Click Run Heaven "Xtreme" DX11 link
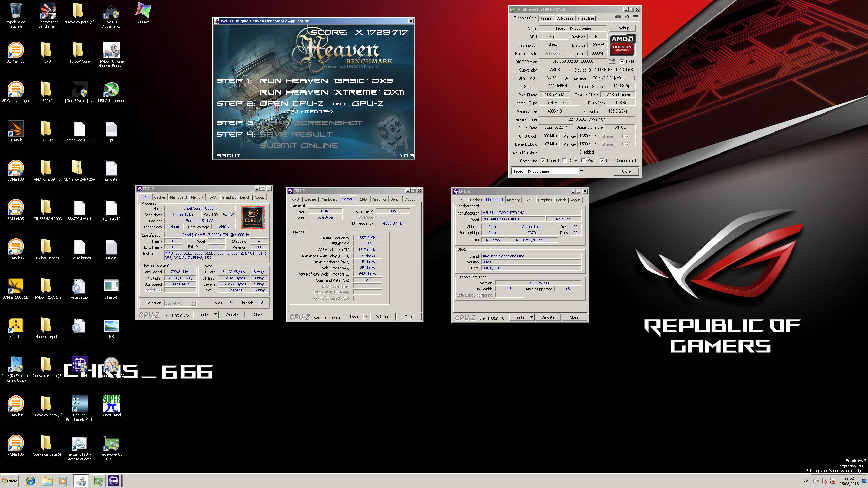Viewport: 868px width, 488px height. [332, 92]
